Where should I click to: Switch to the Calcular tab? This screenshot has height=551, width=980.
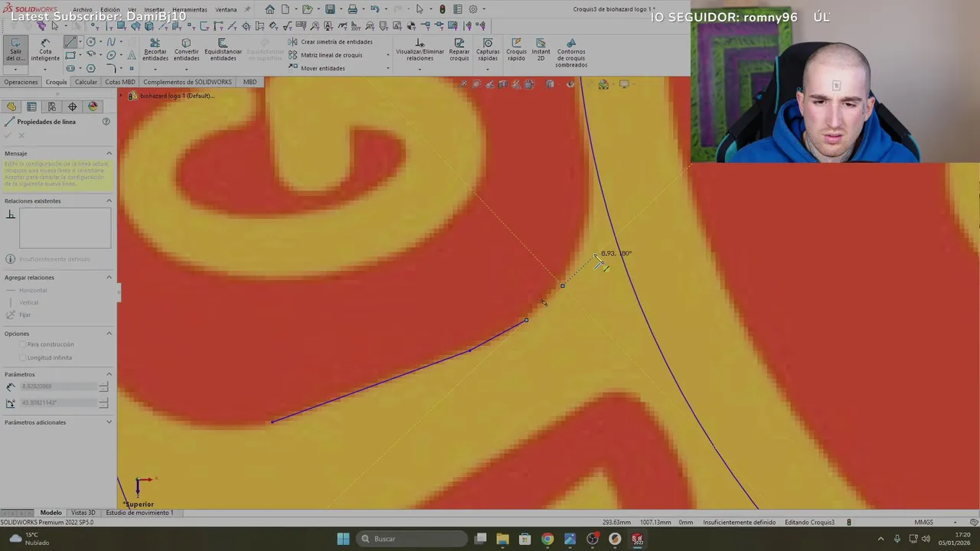pos(86,82)
